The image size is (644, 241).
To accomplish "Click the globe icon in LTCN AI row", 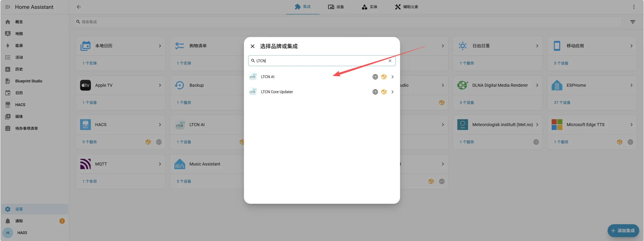I will click(x=375, y=77).
